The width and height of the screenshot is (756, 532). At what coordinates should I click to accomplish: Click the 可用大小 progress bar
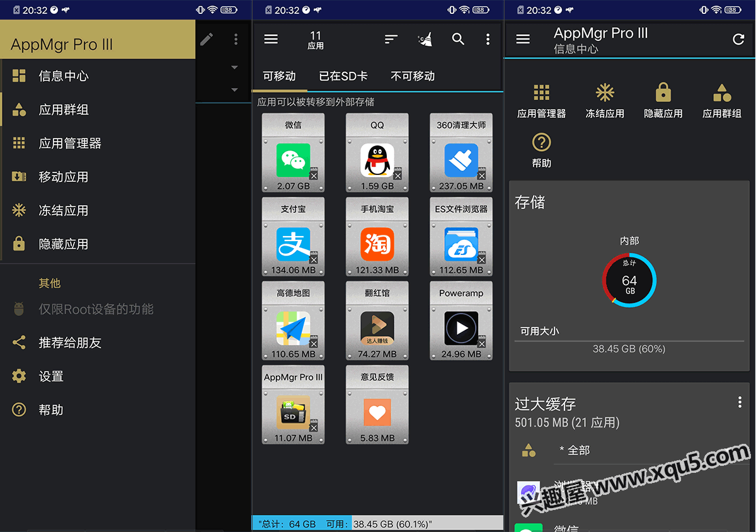(x=629, y=341)
